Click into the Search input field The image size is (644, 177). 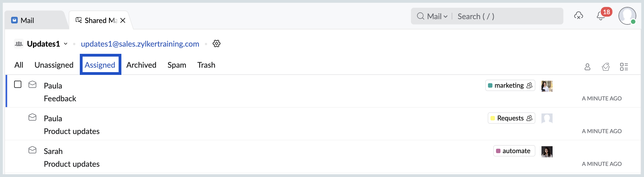pyautogui.click(x=507, y=16)
